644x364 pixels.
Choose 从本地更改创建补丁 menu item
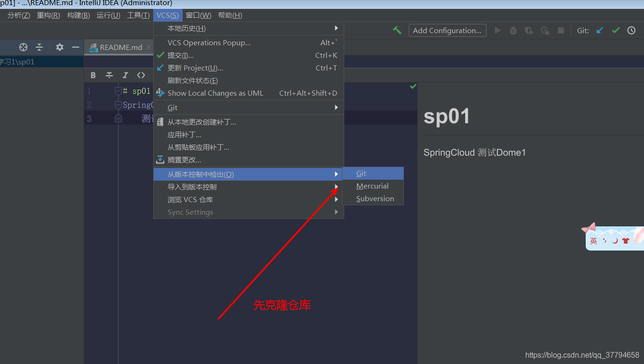(249, 122)
